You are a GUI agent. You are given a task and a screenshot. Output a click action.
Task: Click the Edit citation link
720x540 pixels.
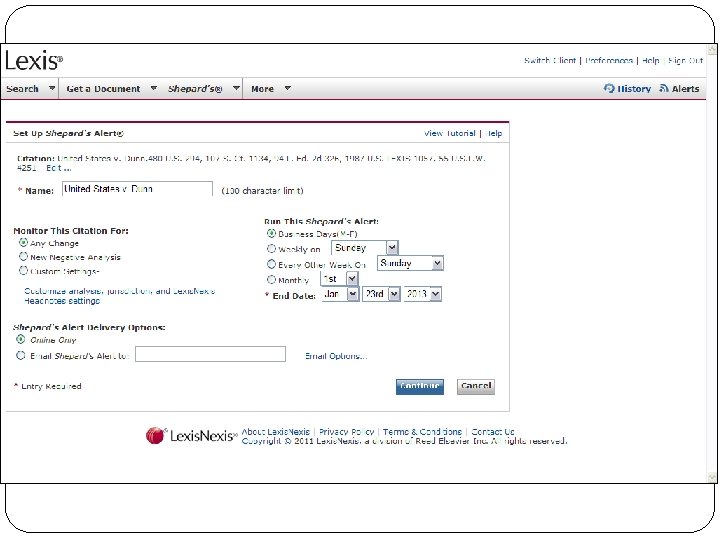tap(58, 168)
